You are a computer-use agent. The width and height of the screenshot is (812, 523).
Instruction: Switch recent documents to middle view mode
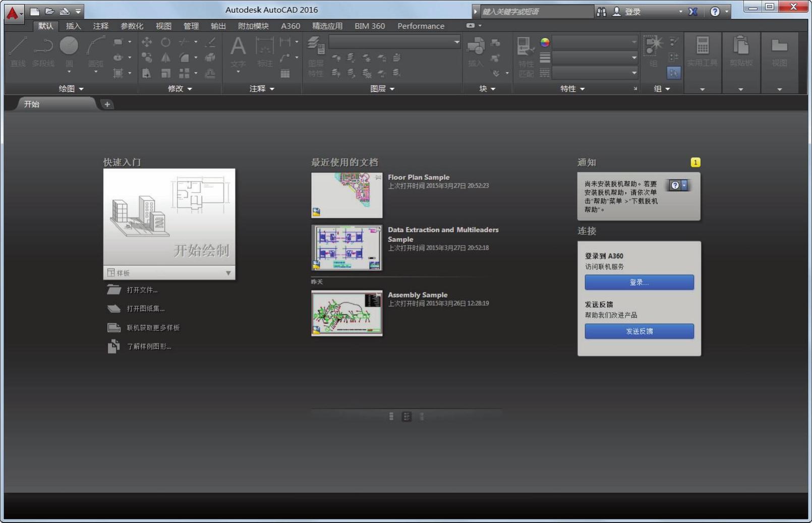pyautogui.click(x=407, y=417)
